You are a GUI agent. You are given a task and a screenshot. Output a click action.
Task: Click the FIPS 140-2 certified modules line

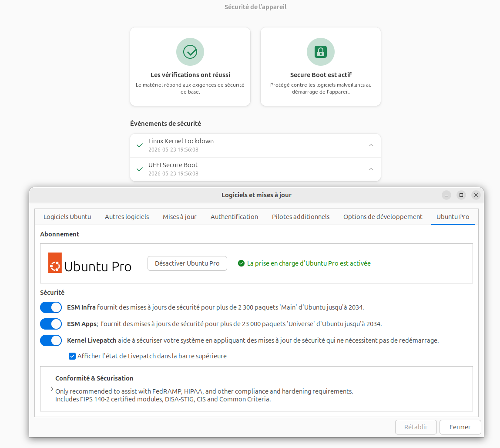pos(163,399)
